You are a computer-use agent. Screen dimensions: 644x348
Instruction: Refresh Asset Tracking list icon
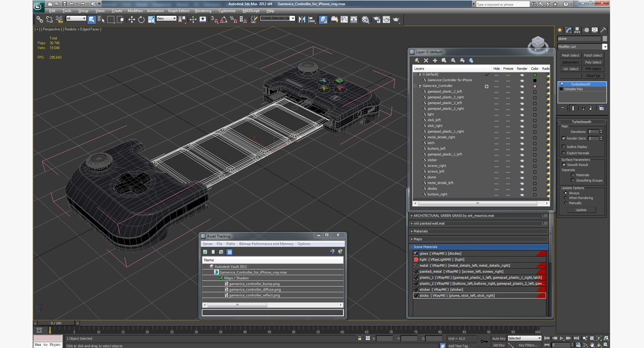[205, 252]
